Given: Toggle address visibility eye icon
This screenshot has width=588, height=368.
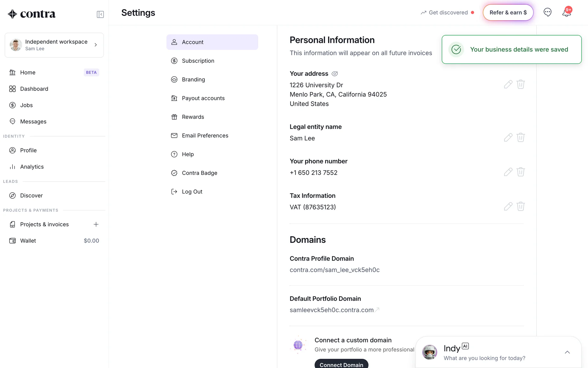Looking at the screenshot, I should coord(335,74).
